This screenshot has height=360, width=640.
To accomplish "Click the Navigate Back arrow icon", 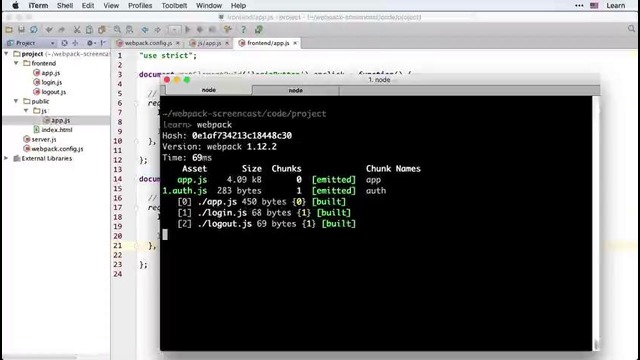I will (145, 29).
